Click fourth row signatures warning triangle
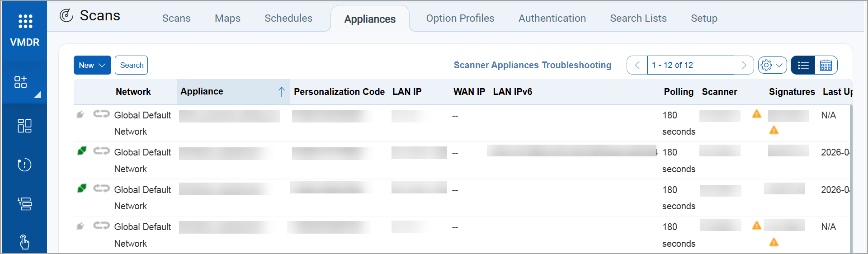The height and width of the screenshot is (254, 868). pos(774,243)
